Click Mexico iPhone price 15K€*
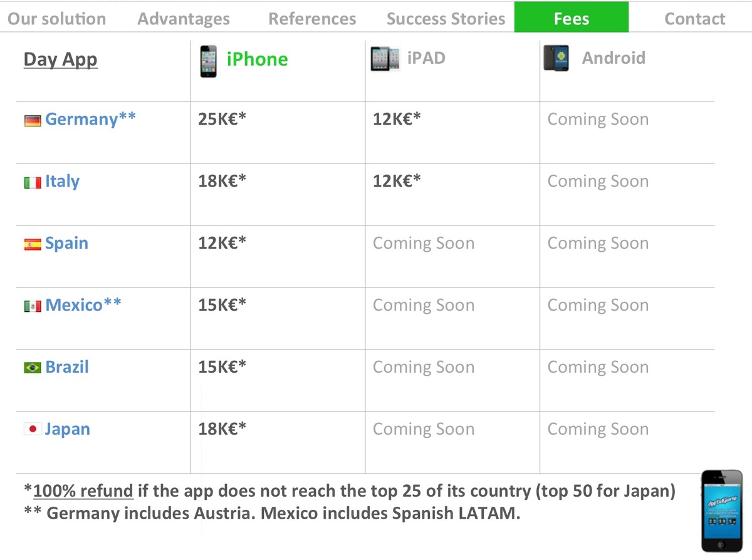Image resolution: width=752 pixels, height=560 pixels. (222, 305)
